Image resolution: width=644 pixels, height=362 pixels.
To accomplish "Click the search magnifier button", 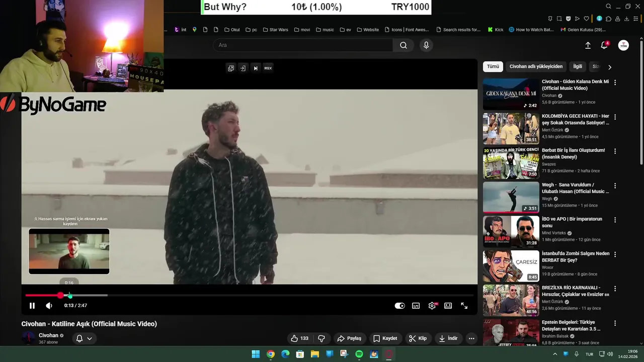I will (404, 45).
